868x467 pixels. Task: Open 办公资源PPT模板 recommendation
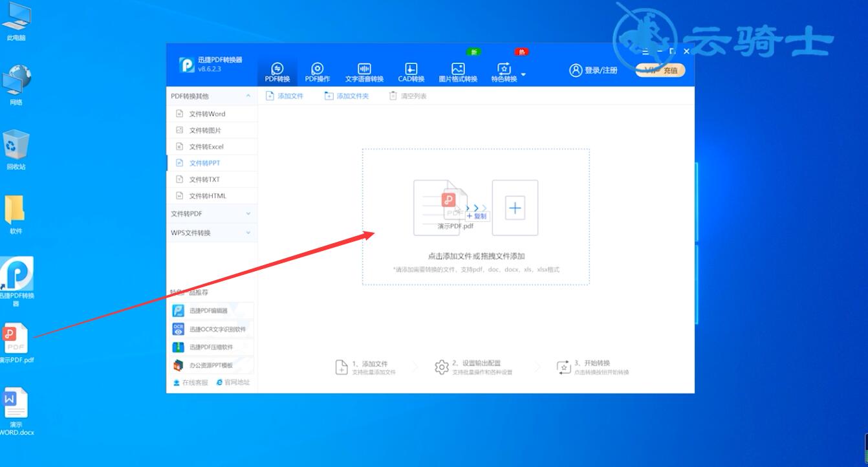(212, 365)
